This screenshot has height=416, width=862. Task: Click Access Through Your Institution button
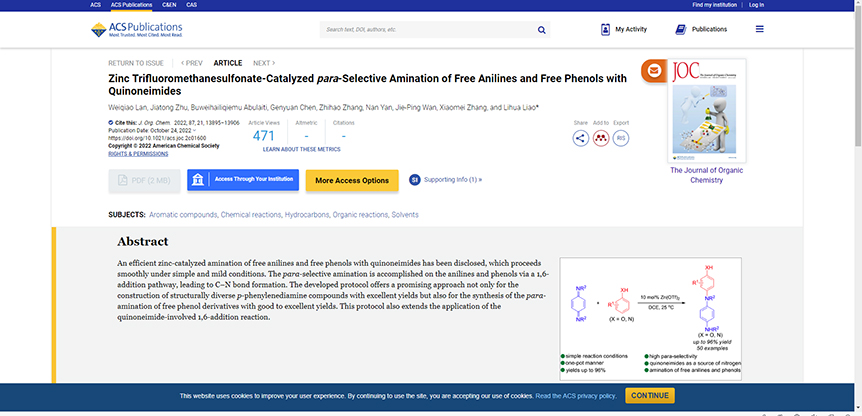(243, 180)
